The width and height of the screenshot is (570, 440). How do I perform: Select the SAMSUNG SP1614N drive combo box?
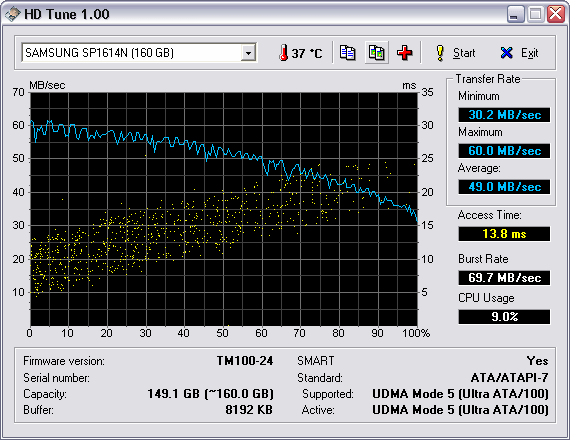139,53
